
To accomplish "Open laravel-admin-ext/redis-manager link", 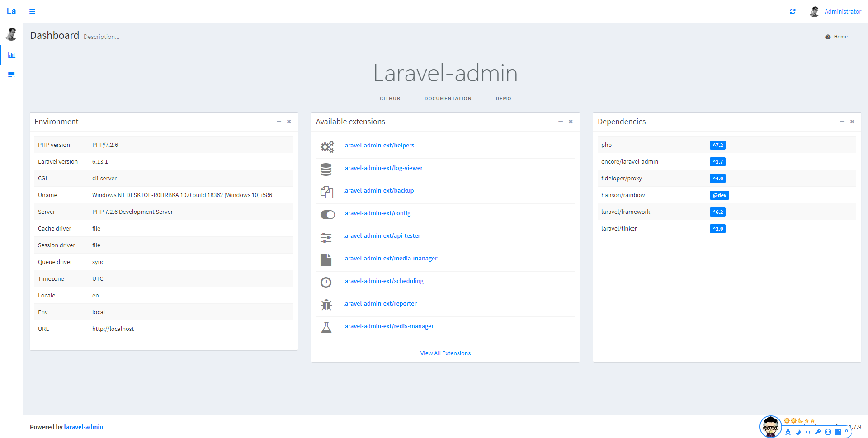I will [x=388, y=326].
